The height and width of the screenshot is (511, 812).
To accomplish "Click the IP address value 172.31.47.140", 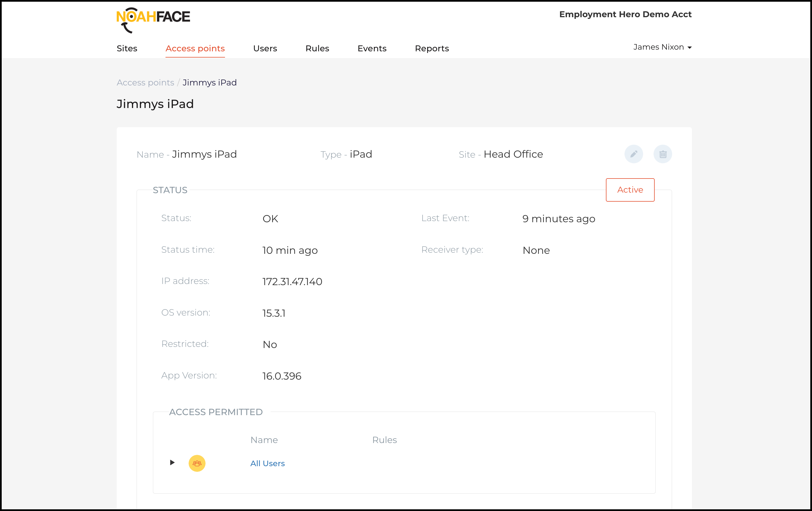I will pyautogui.click(x=292, y=282).
